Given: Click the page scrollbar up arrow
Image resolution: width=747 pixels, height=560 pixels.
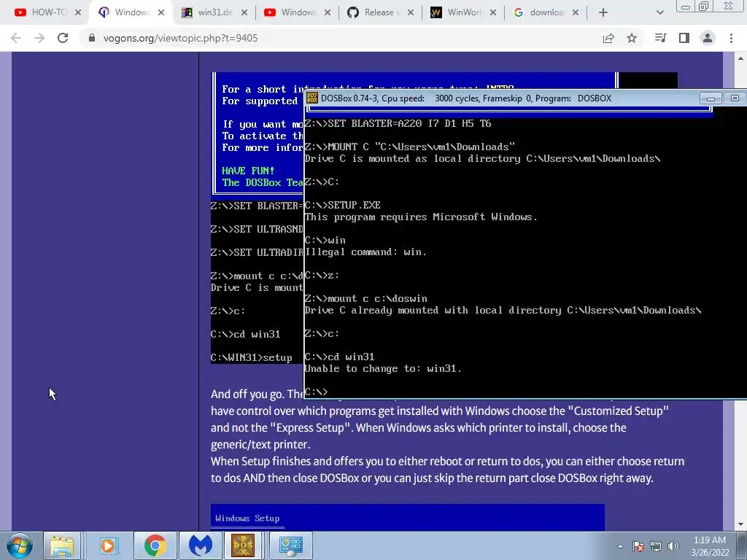Looking at the screenshot, I should pyautogui.click(x=740, y=58).
